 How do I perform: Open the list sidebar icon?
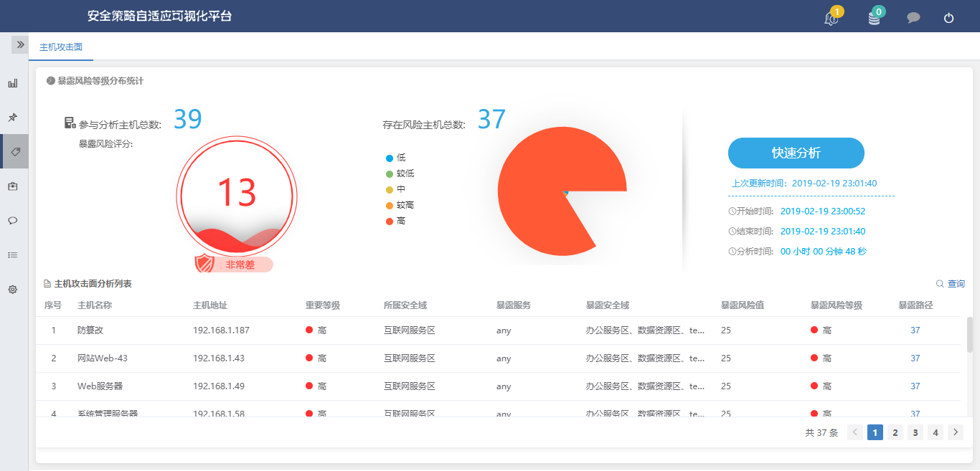coord(13,254)
